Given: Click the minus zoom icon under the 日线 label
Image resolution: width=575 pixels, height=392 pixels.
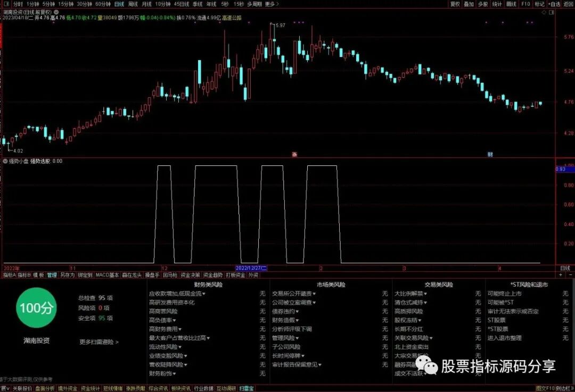Looking at the screenshot, I should click(x=570, y=274).
